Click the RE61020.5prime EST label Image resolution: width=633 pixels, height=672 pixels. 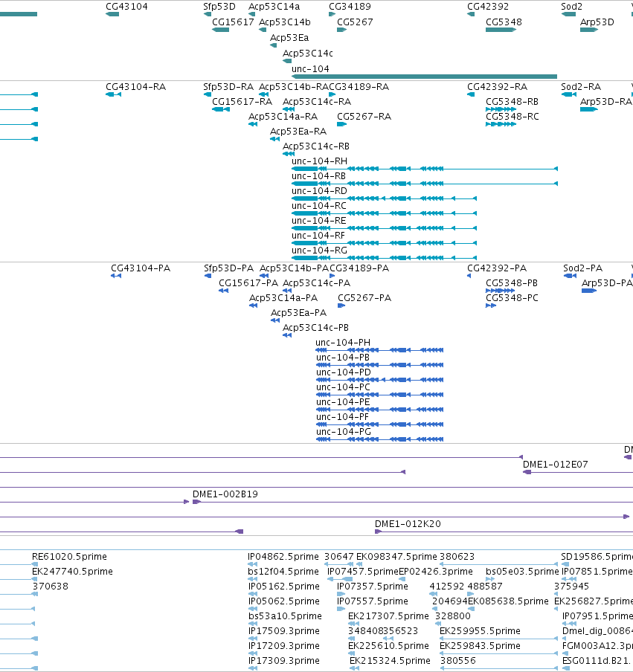(x=69, y=556)
